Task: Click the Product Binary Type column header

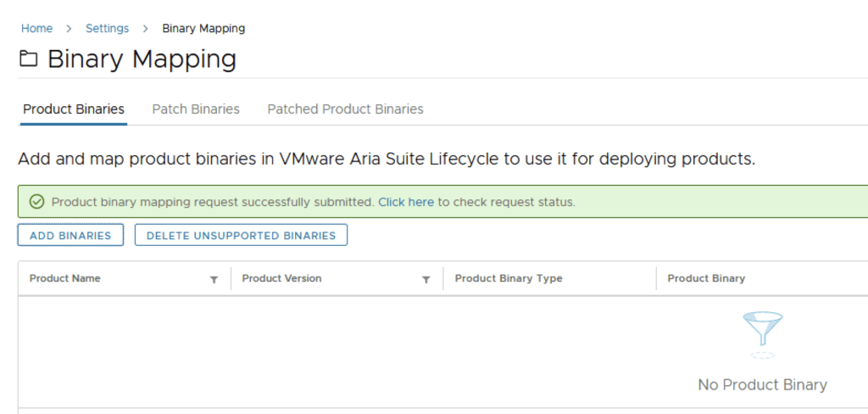Action: (509, 278)
